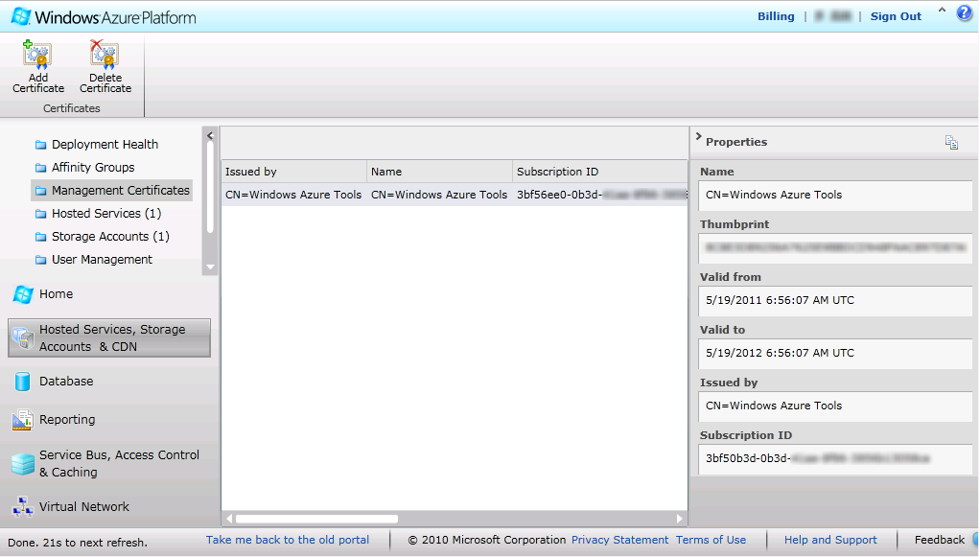Click the tree scrollbar down arrow

[x=210, y=267]
